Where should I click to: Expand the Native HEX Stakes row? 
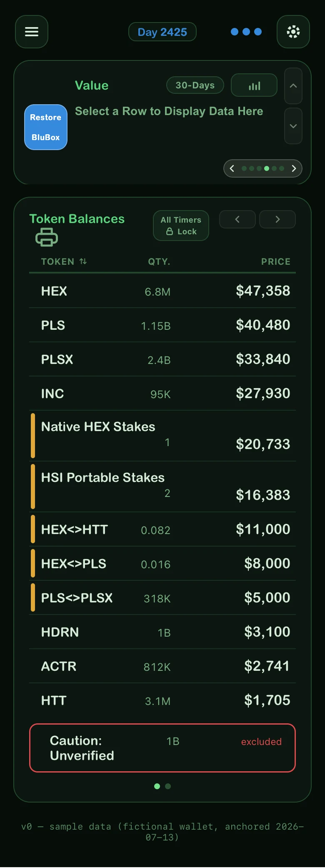click(162, 436)
